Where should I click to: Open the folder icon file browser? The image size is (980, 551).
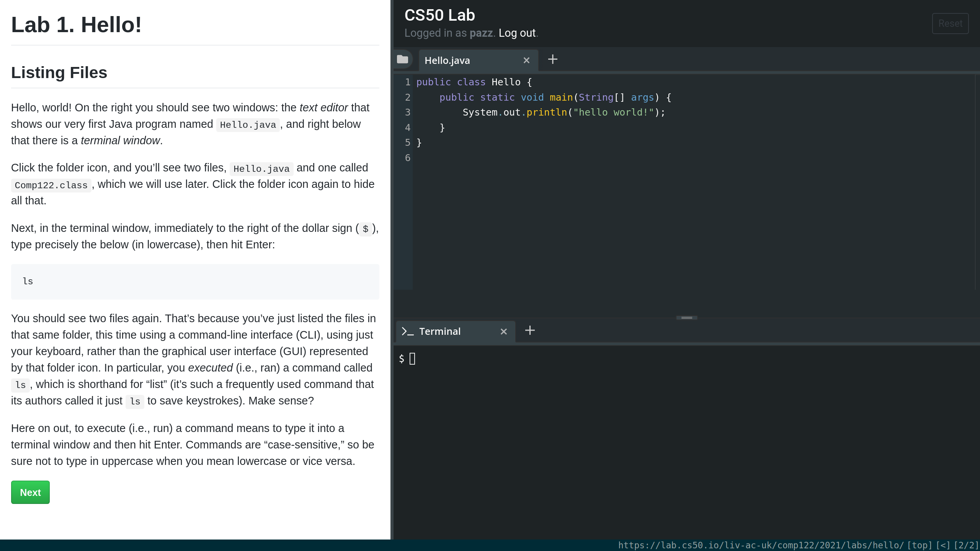coord(402,59)
